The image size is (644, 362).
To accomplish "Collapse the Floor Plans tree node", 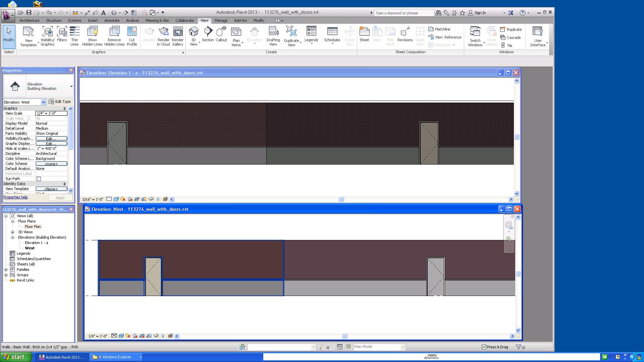I will point(13,221).
